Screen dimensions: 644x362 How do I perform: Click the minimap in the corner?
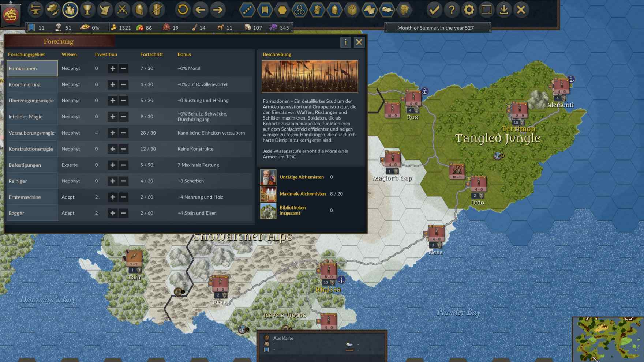(x=608, y=340)
